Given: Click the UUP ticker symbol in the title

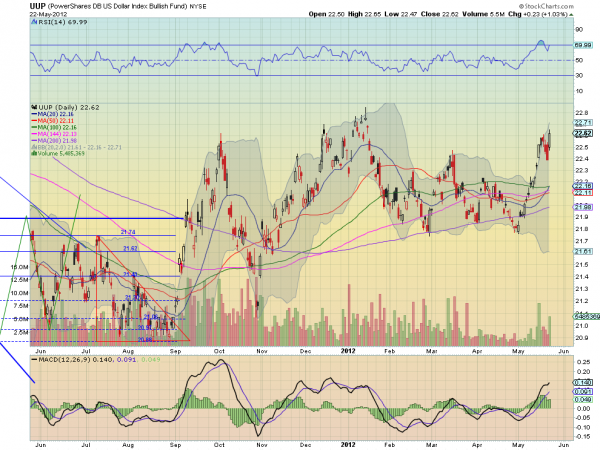Looking at the screenshot, I should tap(38, 7).
